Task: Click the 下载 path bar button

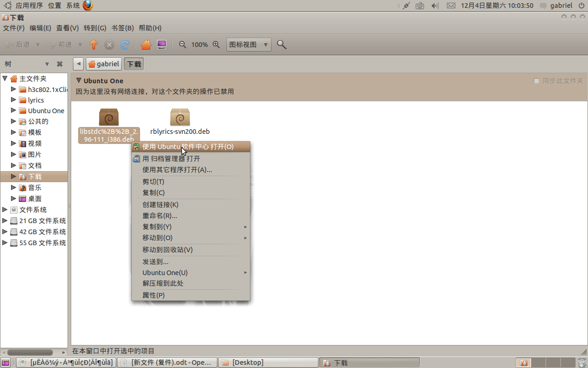Action: tap(134, 64)
